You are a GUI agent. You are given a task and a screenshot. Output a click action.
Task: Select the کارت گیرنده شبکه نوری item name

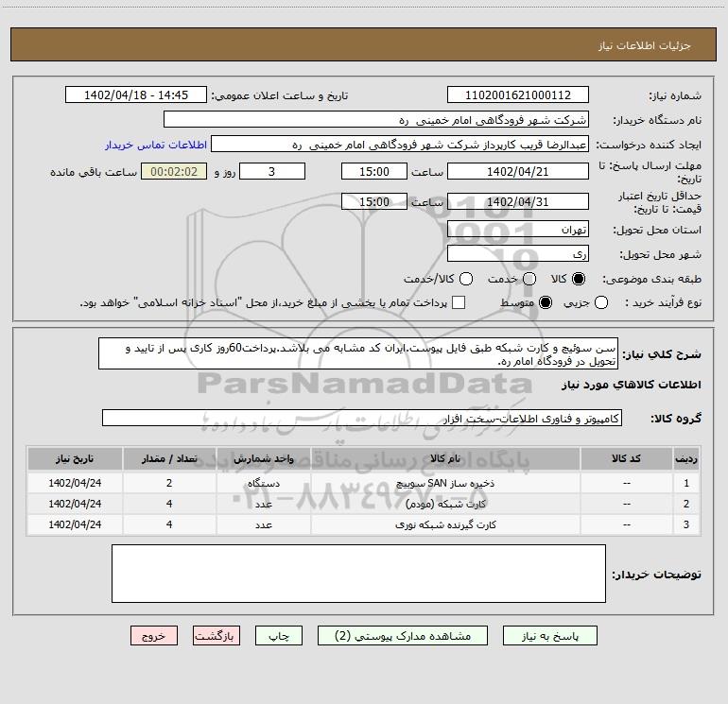(445, 524)
